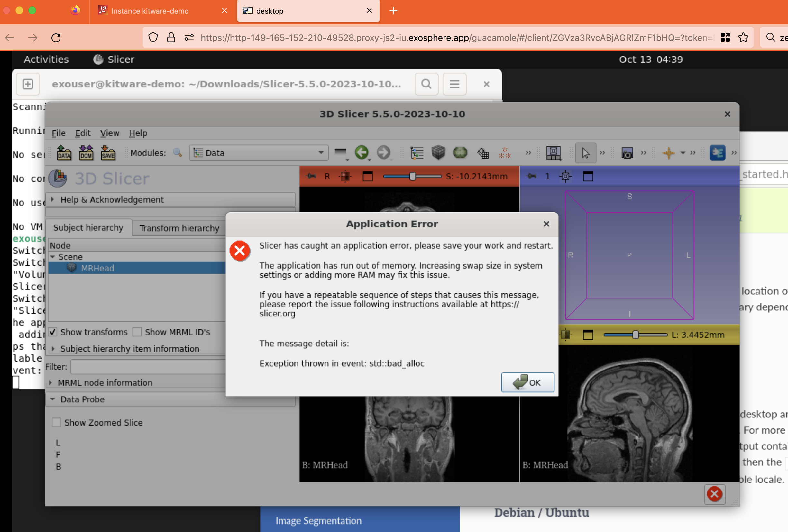Screen dimensions: 788x532
Task: Navigate back to previous module
Action: click(362, 152)
